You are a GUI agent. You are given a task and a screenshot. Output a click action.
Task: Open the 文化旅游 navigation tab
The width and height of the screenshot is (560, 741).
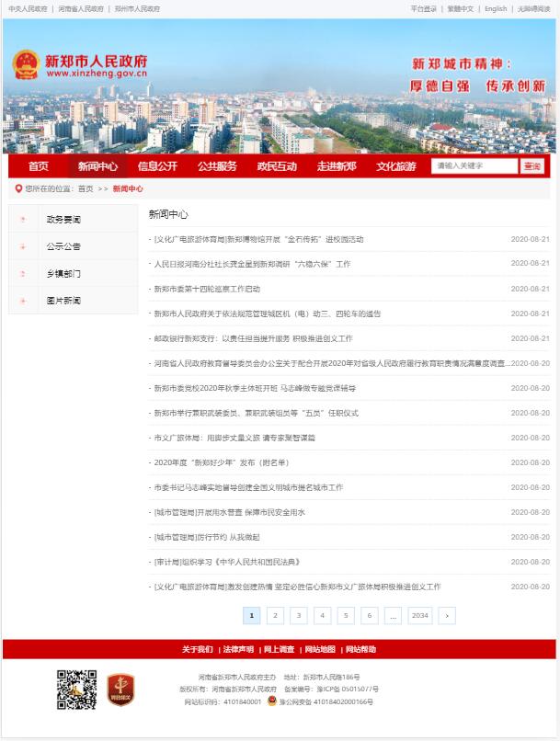click(395, 166)
